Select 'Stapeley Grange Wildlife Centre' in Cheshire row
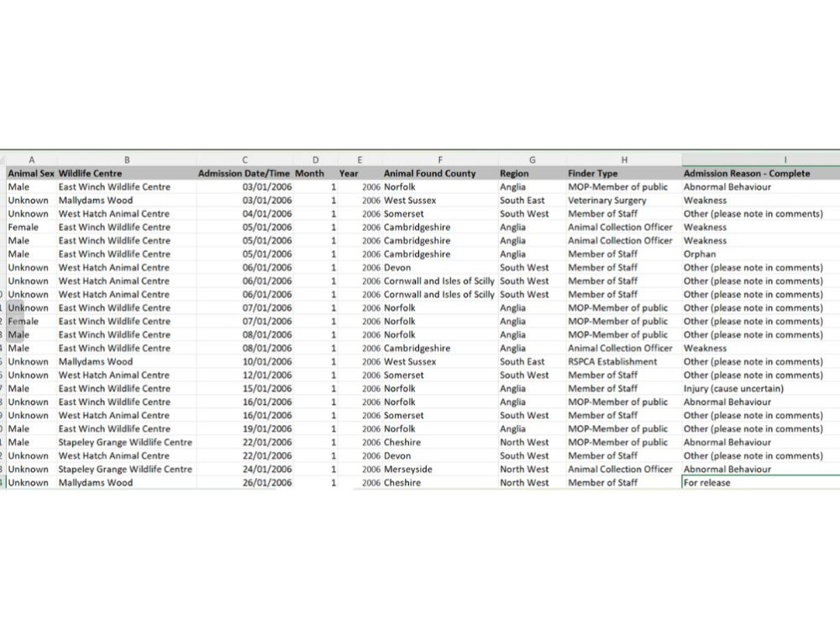This screenshot has width=840, height=630. 127,443
